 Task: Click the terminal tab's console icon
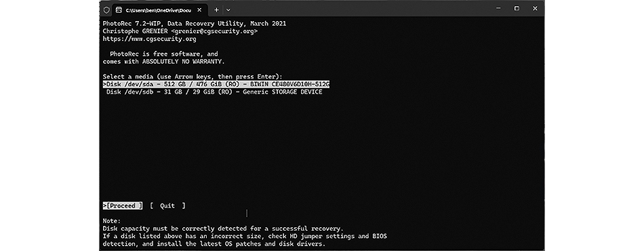(x=119, y=10)
